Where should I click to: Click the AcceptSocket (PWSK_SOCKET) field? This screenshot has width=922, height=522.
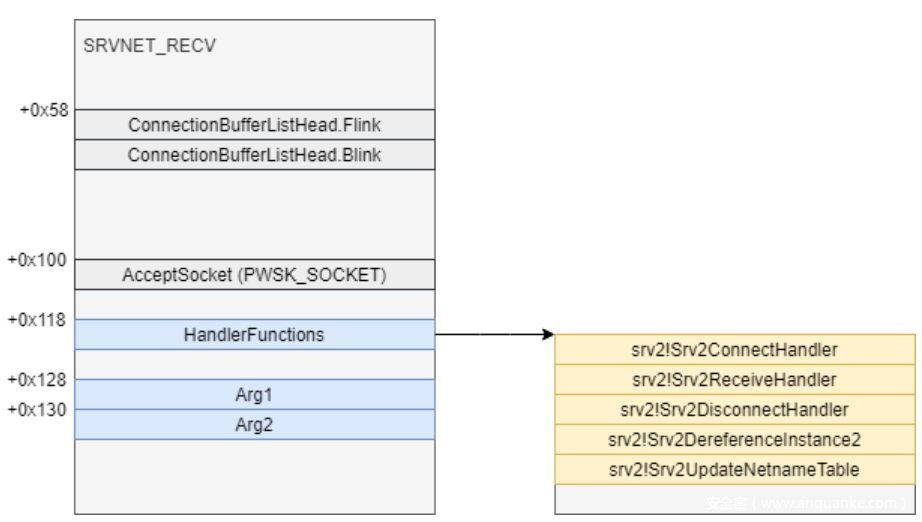click(254, 275)
